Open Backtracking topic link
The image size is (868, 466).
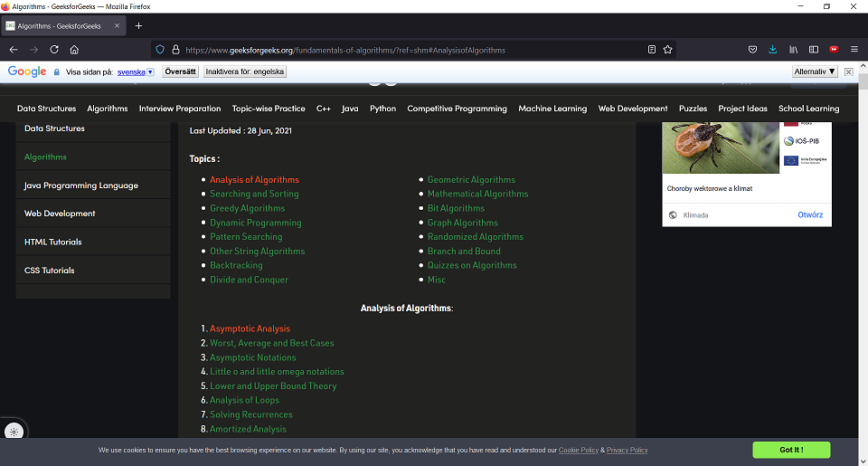(x=236, y=265)
